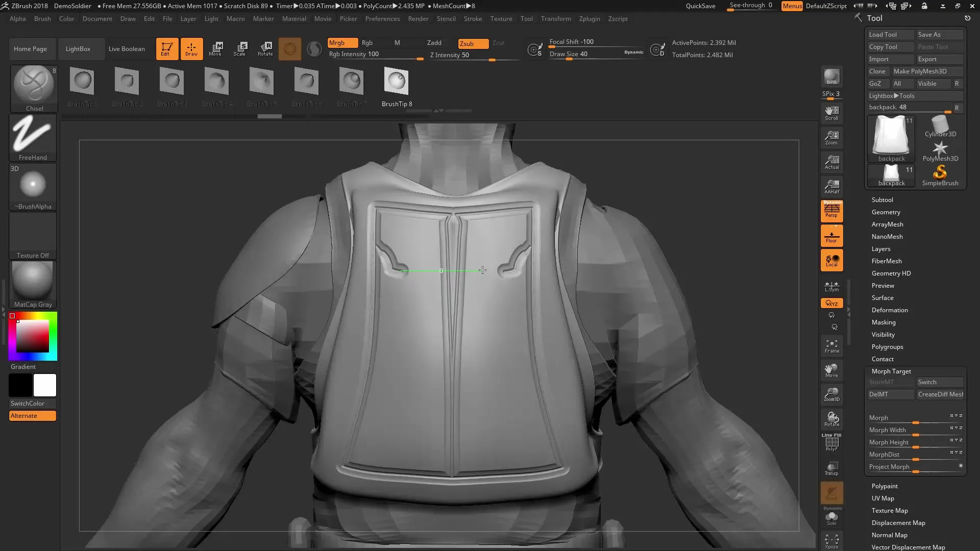
Task: Click the DelMT button
Action: [891, 394]
